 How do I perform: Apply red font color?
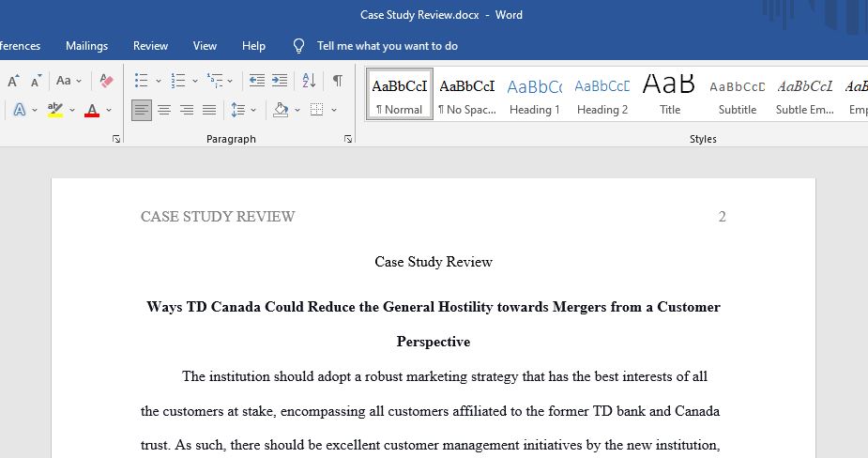[x=92, y=110]
